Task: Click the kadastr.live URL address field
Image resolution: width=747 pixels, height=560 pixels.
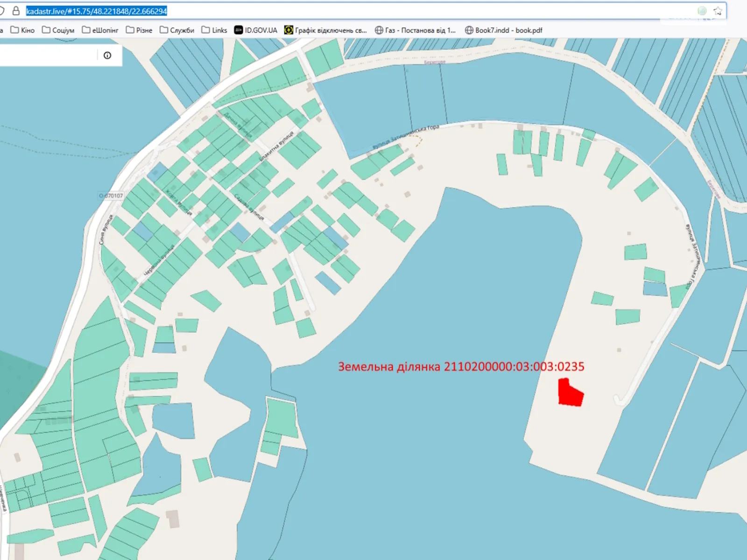Action: pyautogui.click(x=327, y=11)
